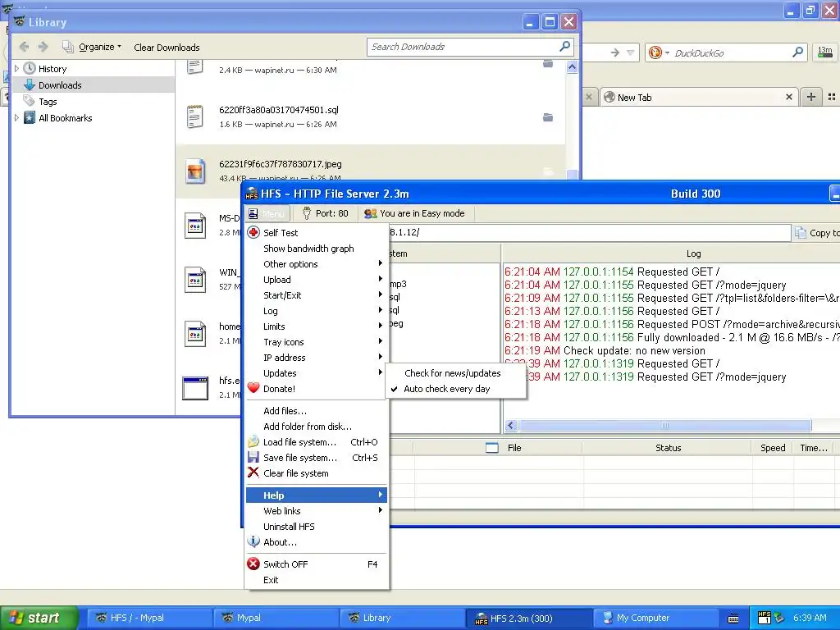Viewport: 840px width, 630px height.
Task: Expand the History tree node
Action: (16, 68)
